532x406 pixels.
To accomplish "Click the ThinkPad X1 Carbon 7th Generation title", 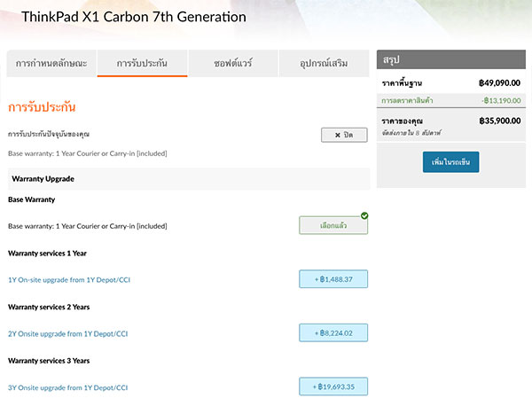I will pyautogui.click(x=134, y=17).
